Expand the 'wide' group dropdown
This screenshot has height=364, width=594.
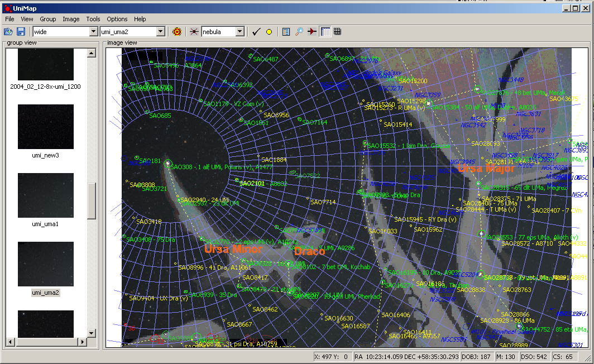click(x=93, y=32)
